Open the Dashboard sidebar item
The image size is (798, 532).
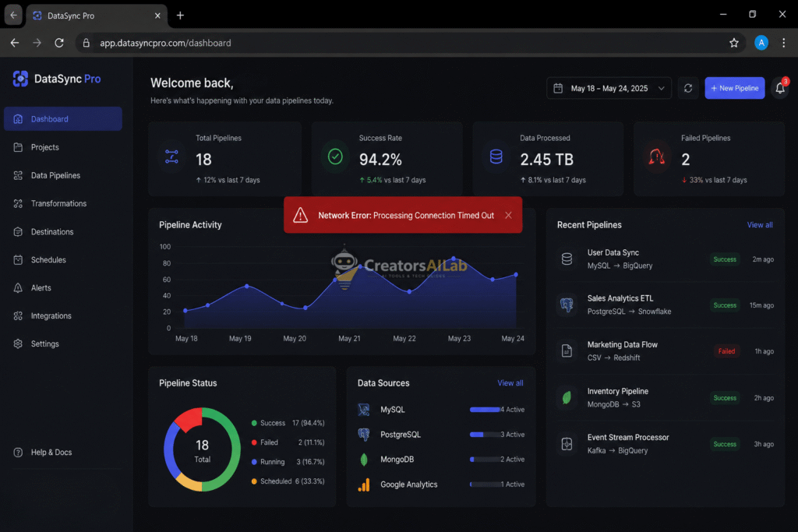[63, 119]
